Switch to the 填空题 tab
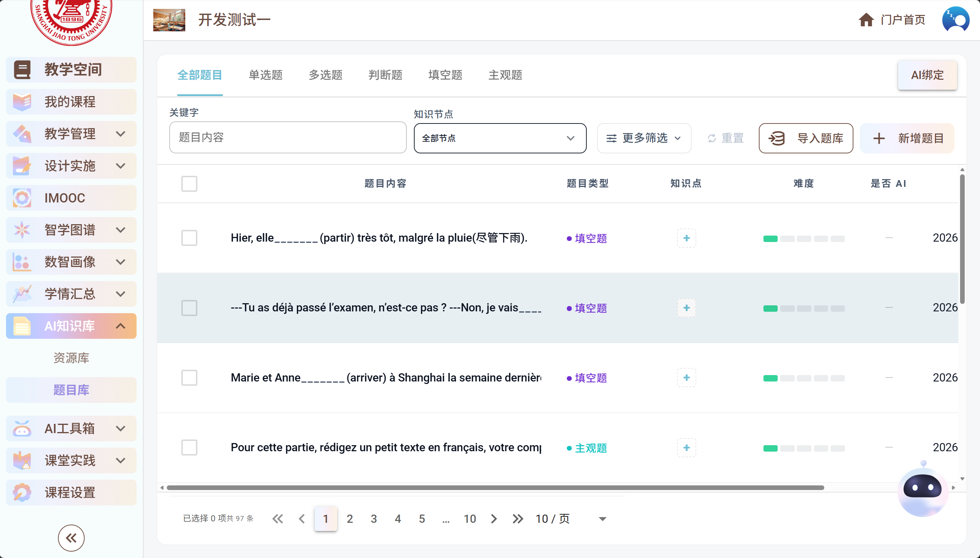 click(445, 75)
